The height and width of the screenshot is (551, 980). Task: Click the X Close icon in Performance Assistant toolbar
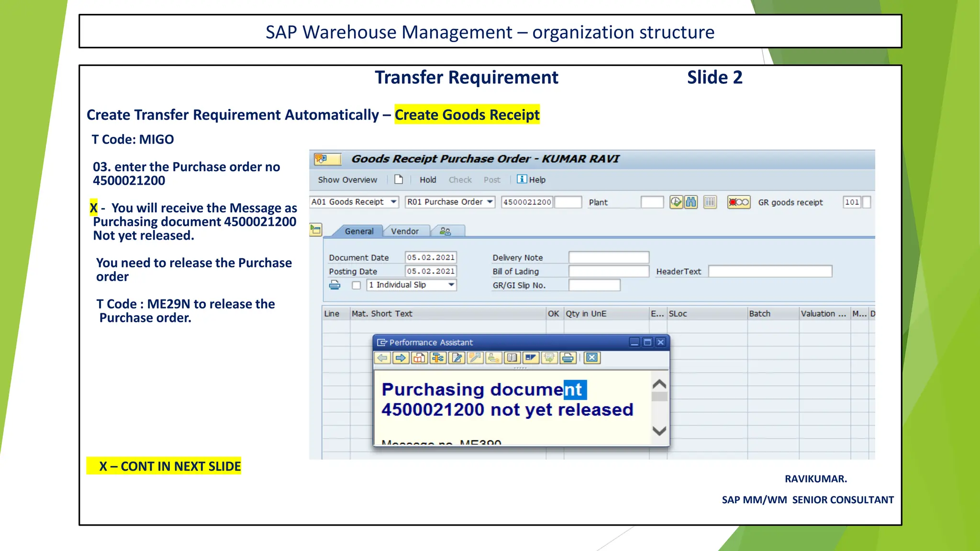coord(592,358)
